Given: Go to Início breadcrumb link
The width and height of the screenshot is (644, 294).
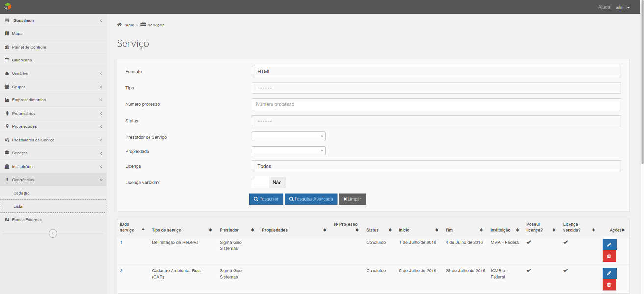Looking at the screenshot, I should coord(129,25).
